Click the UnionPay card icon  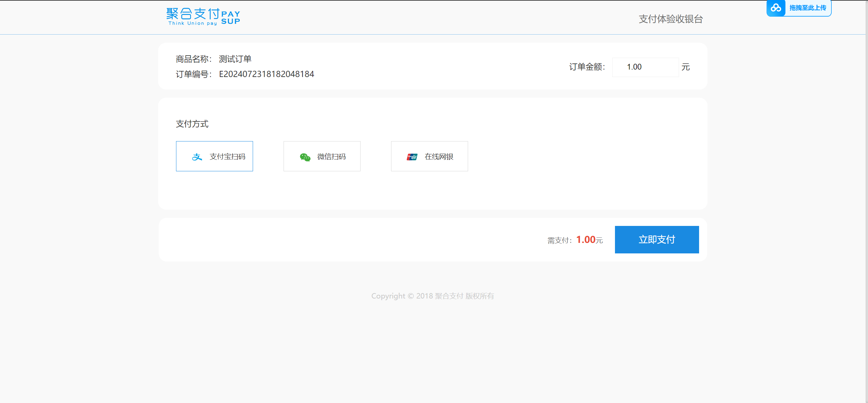point(412,157)
